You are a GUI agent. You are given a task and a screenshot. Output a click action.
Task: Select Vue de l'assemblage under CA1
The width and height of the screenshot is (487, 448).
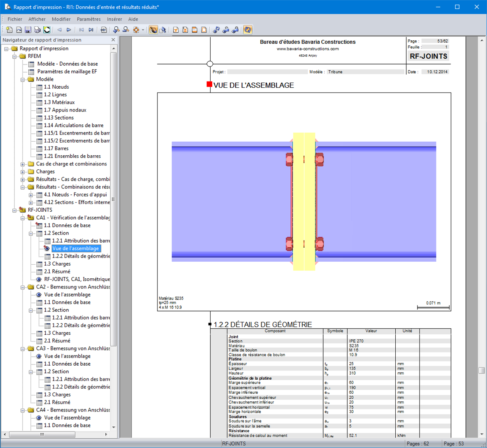76,249
